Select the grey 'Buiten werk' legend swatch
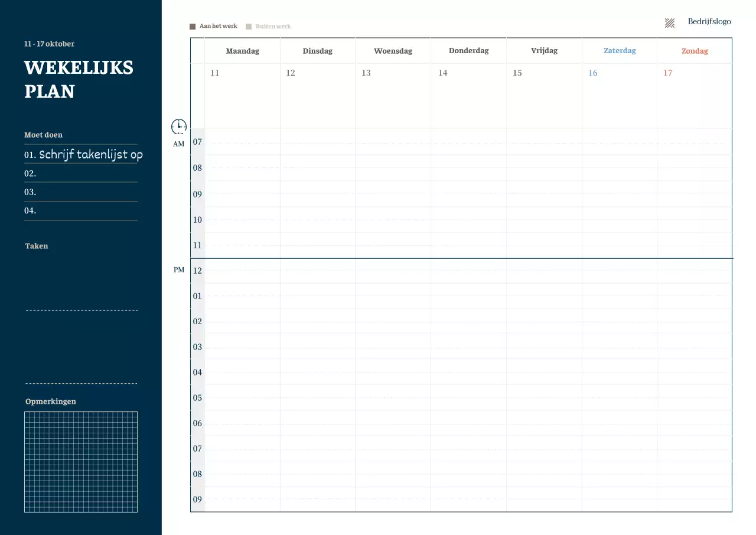 click(249, 27)
